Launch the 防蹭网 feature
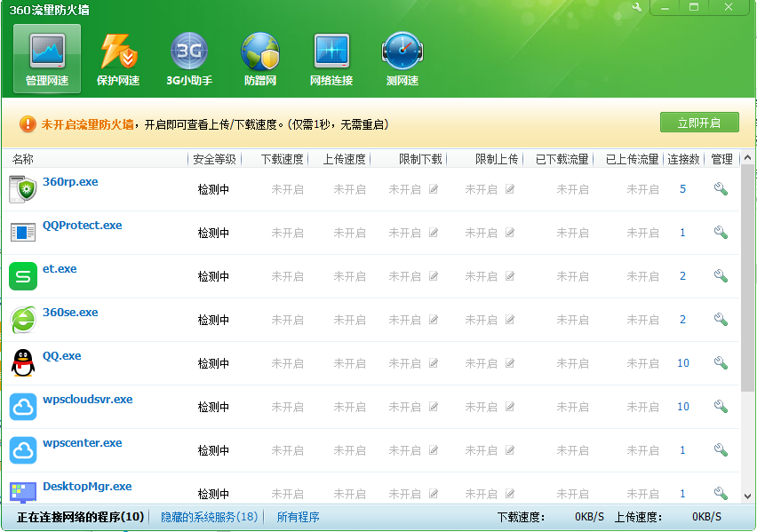 point(259,58)
